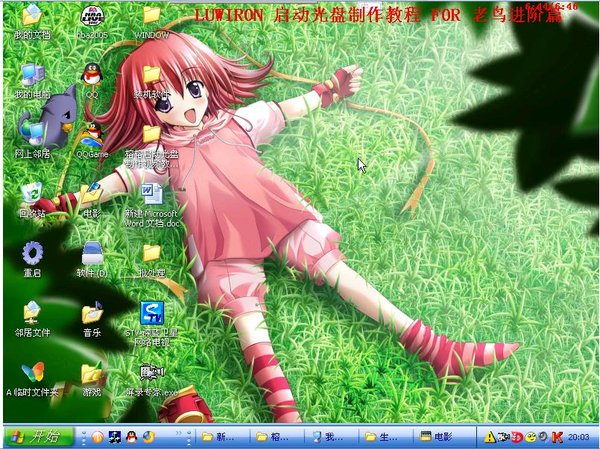Select the QQ penguin desktop icon
600x449 pixels.
tap(91, 74)
